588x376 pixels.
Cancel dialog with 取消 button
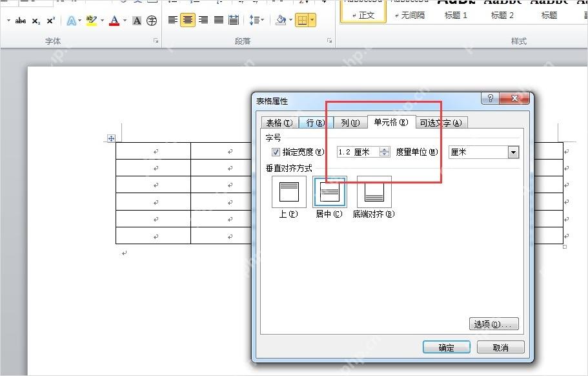(501, 348)
